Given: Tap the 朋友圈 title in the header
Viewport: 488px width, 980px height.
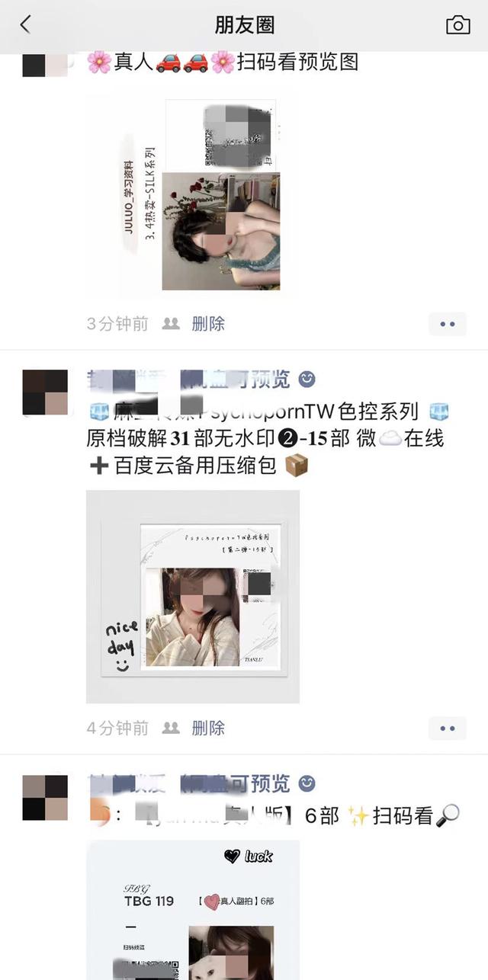Looking at the screenshot, I should 244,25.
